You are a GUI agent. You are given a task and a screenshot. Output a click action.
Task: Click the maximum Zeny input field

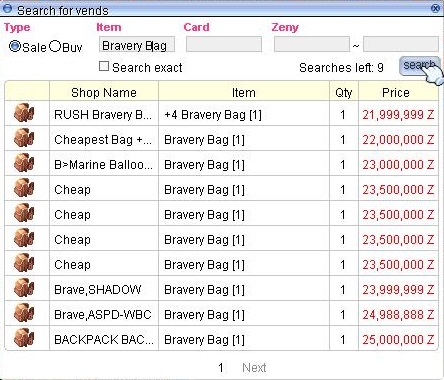pos(401,44)
